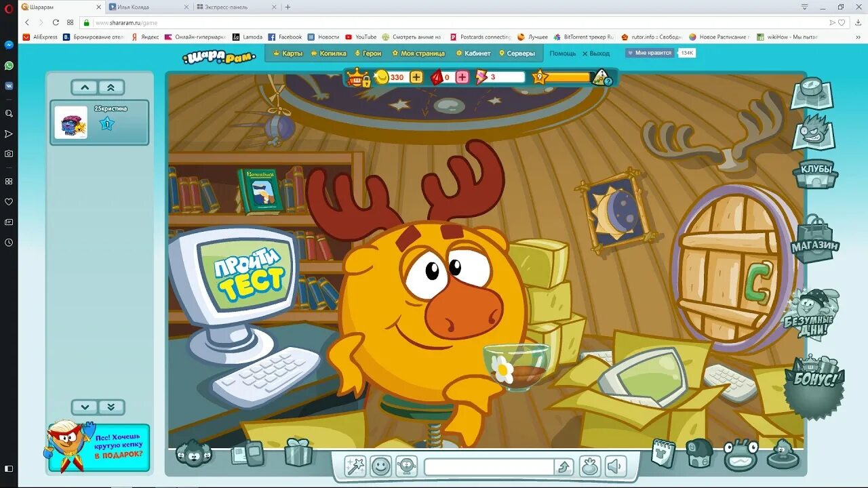Image resolution: width=868 pixels, height=488 pixels.
Task: Jump to bottom of friends list
Action: [111, 407]
